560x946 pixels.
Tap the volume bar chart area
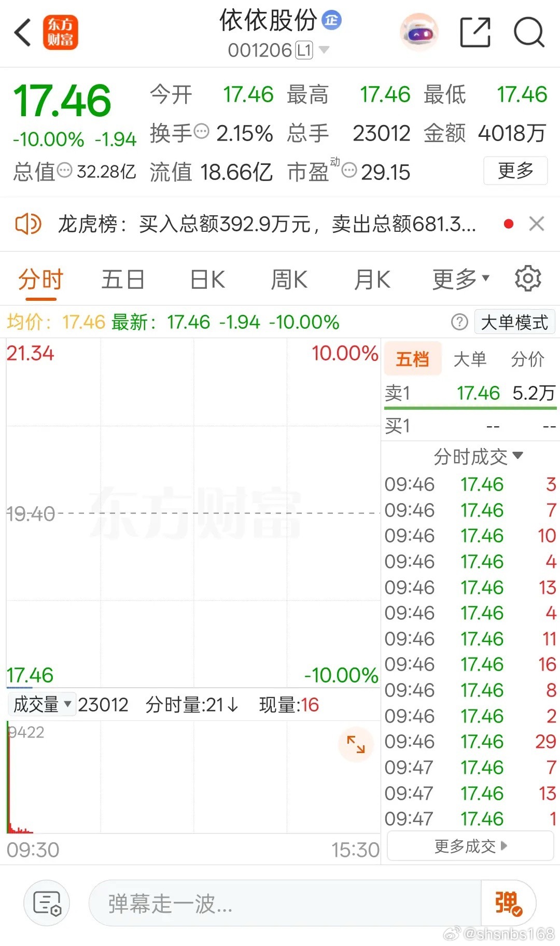click(193, 777)
